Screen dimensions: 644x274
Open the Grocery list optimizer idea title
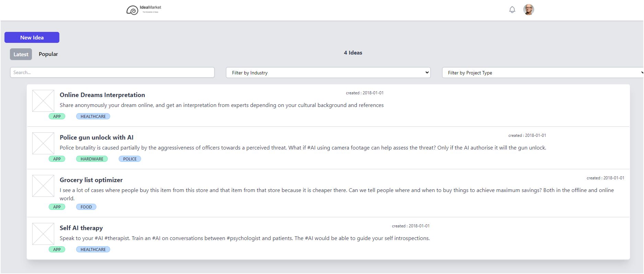tap(91, 180)
